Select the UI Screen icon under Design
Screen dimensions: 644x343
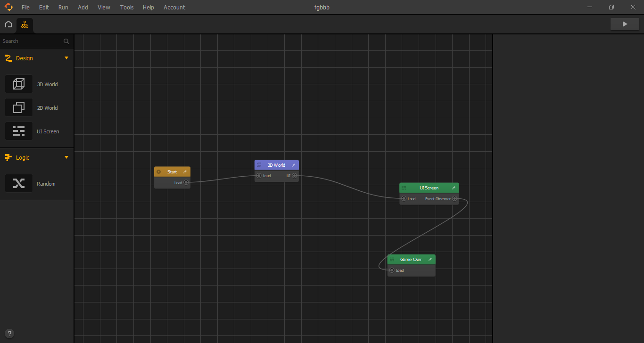point(19,131)
